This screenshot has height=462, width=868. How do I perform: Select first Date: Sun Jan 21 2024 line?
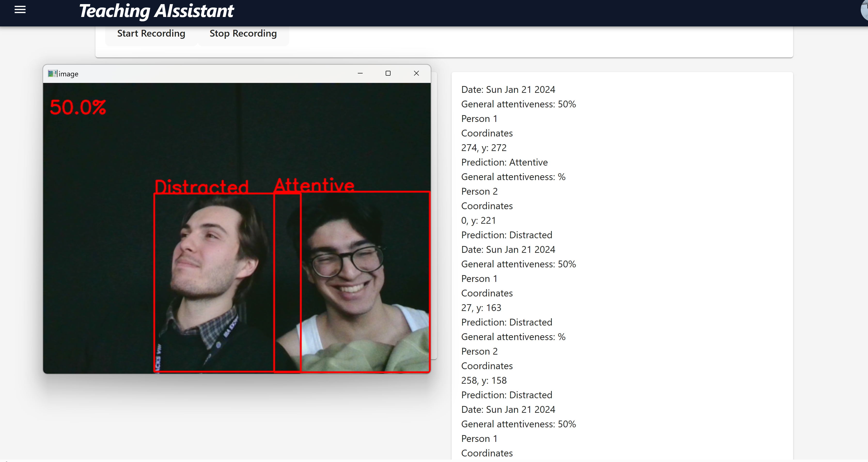click(x=508, y=90)
